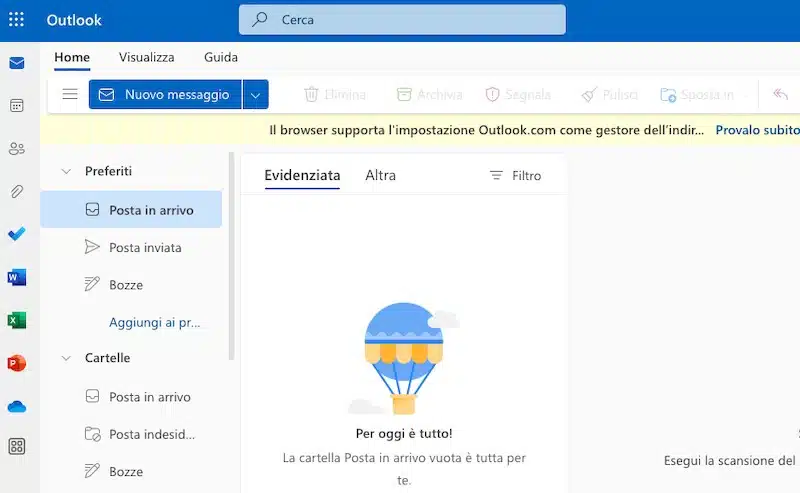
Task: Click the Cerca search field
Action: pos(402,19)
